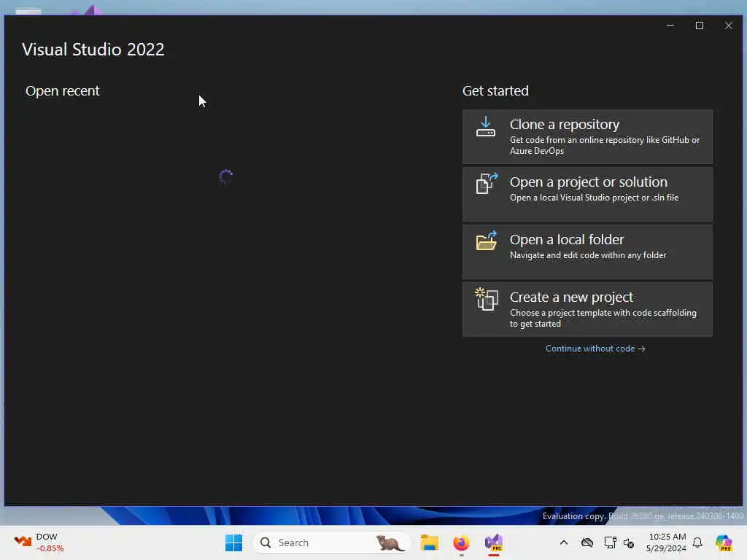Click the "Open recent" heading

(63, 91)
